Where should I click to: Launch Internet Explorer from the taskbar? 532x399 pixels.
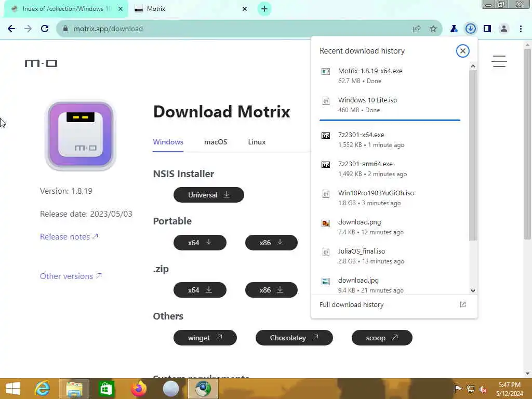(43, 389)
